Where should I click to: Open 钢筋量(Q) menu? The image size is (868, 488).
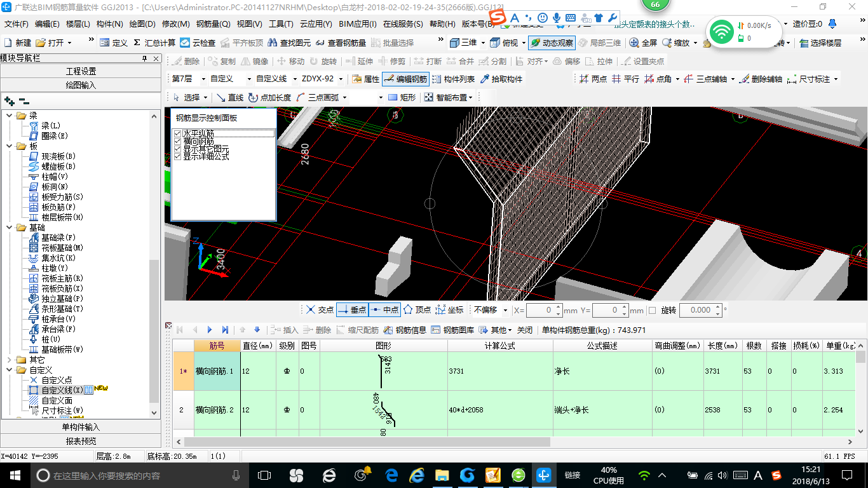(213, 24)
